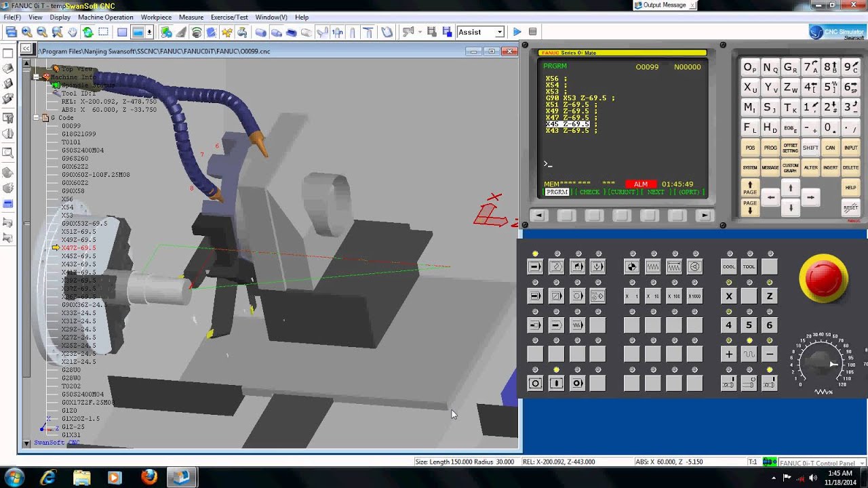
Task: Click the gray stop square toolbar icon
Action: pos(532,32)
